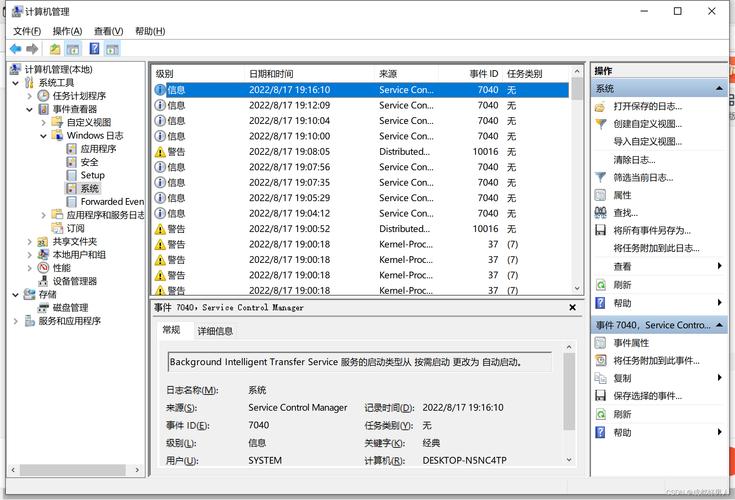Open the 帮助(H) menu
The width and height of the screenshot is (735, 500).
point(150,31)
